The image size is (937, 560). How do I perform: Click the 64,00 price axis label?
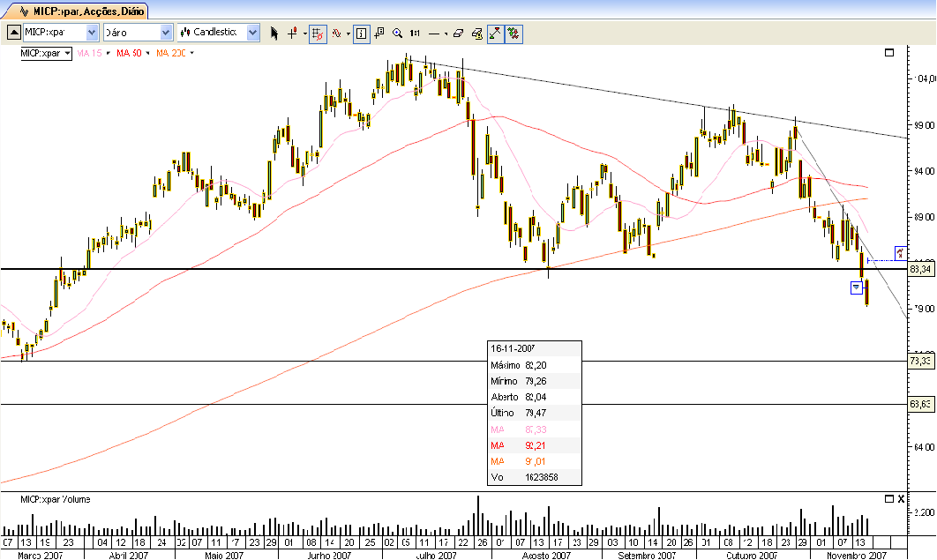point(924,447)
